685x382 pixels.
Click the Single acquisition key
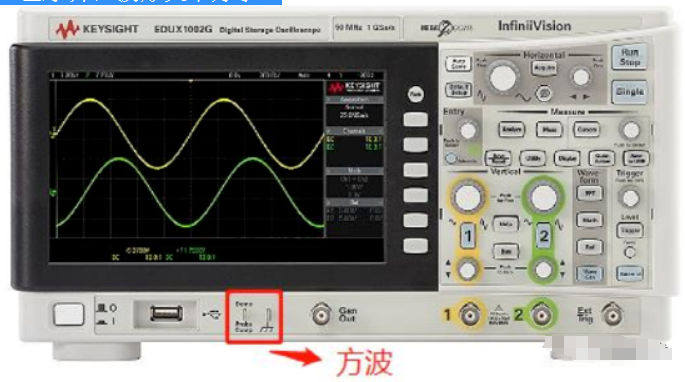pos(629,92)
